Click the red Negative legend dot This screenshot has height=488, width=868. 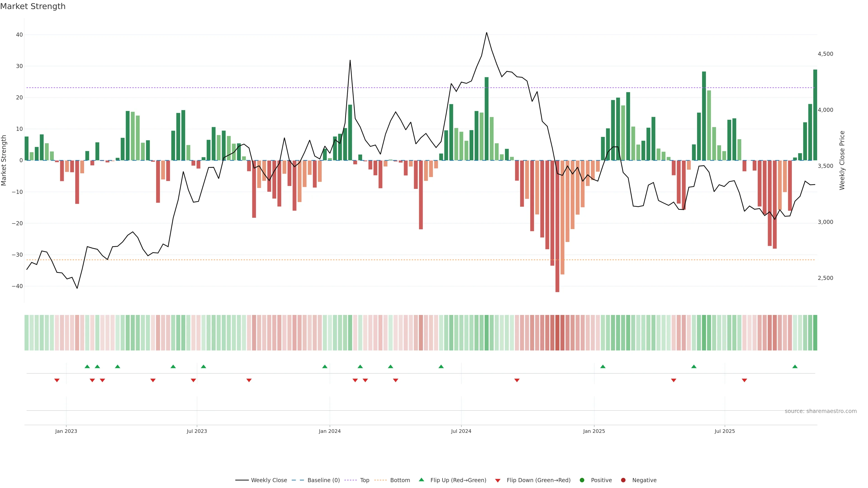click(623, 480)
